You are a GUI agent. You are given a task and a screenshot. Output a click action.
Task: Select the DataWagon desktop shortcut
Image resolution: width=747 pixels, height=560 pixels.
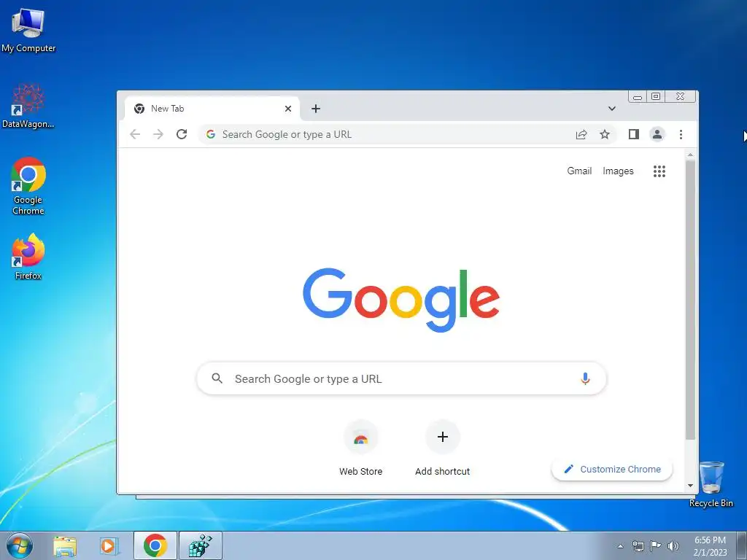pyautogui.click(x=28, y=106)
